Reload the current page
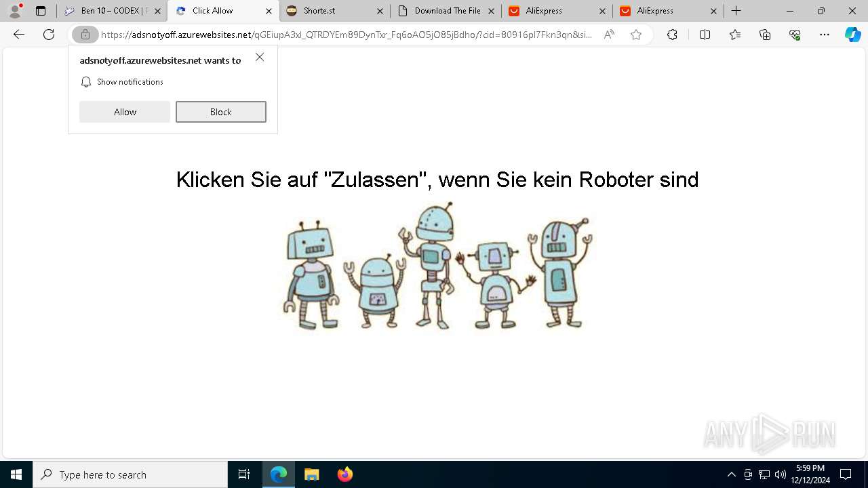This screenshot has width=868, height=488. [49, 35]
